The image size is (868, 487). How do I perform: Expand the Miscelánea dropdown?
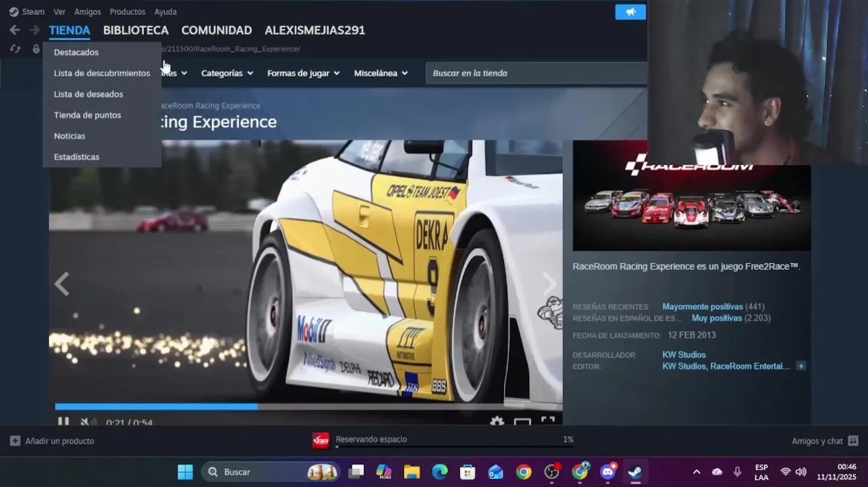pos(381,73)
